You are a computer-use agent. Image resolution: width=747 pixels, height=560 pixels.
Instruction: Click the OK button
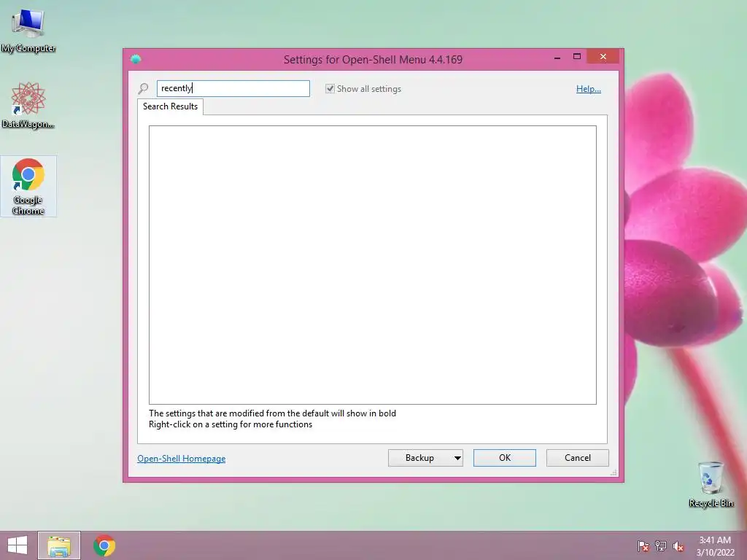505,458
